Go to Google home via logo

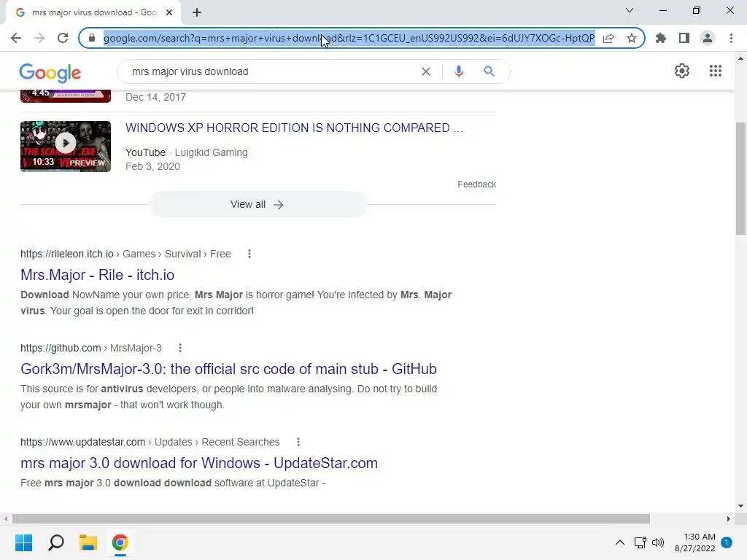[x=50, y=72]
